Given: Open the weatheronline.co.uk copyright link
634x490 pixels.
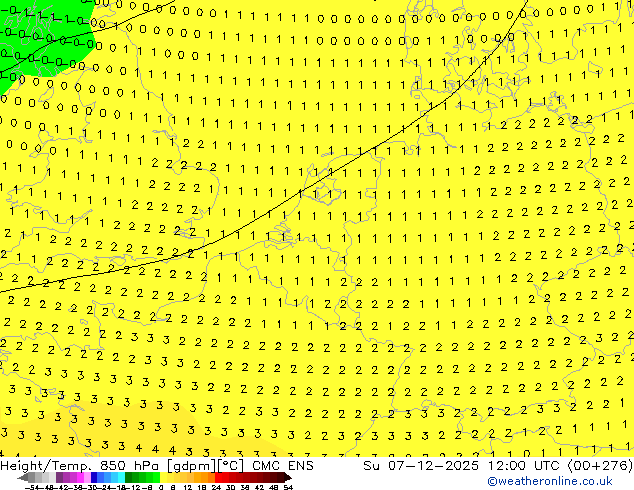Looking at the screenshot, I should click(550, 481).
